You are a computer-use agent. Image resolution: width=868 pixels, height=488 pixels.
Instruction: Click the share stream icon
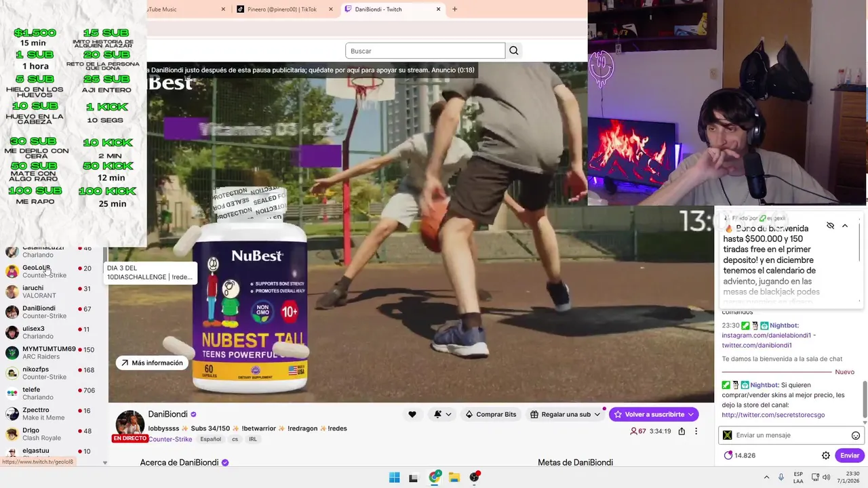[x=682, y=431]
